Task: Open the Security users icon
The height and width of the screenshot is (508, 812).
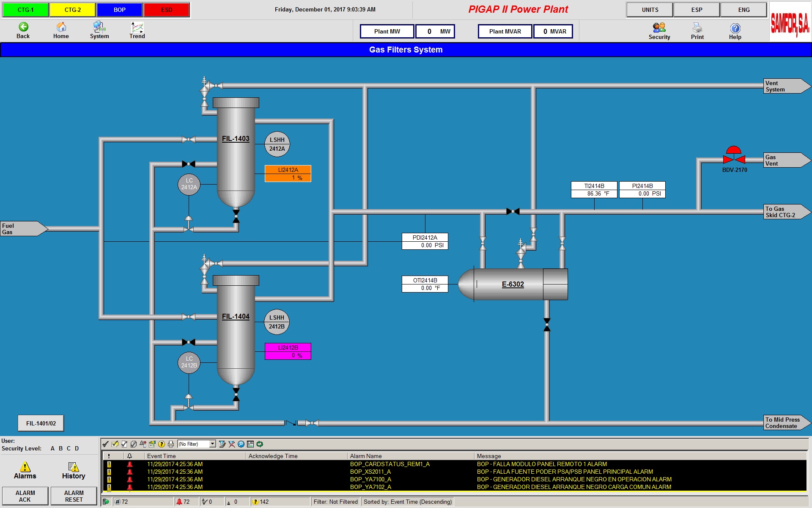Action: click(659, 28)
